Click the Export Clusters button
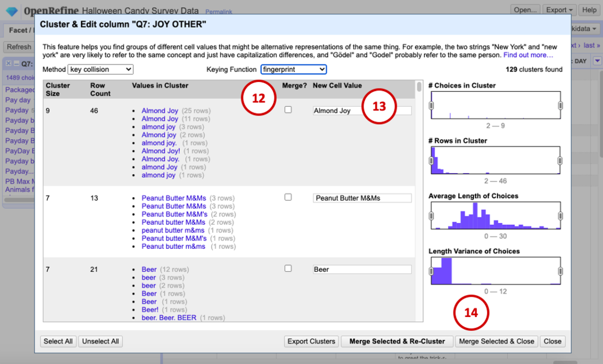This screenshot has width=603, height=364. point(312,341)
